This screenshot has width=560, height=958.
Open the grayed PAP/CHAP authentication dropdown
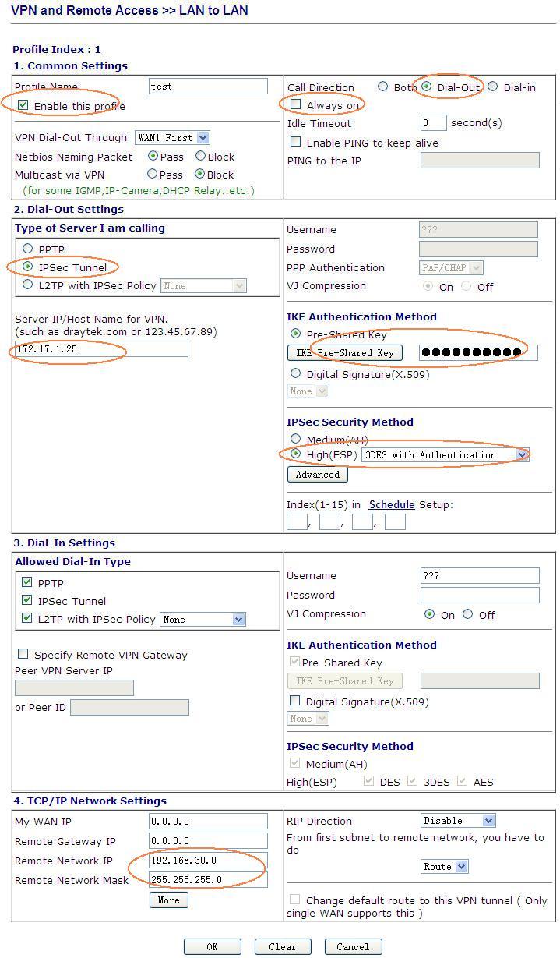tap(451, 267)
